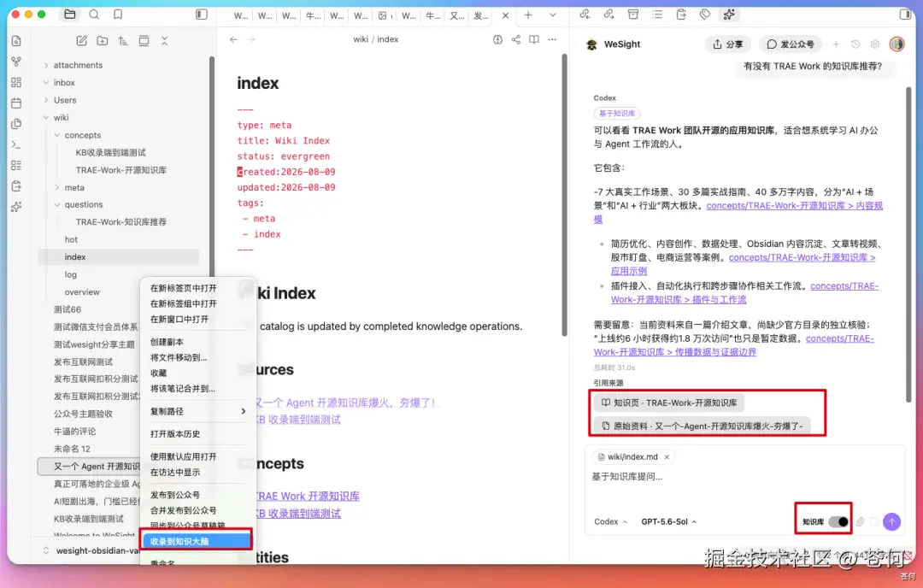Toggle the right sidebar panel
The width and height of the screenshot is (923, 588).
click(x=905, y=15)
